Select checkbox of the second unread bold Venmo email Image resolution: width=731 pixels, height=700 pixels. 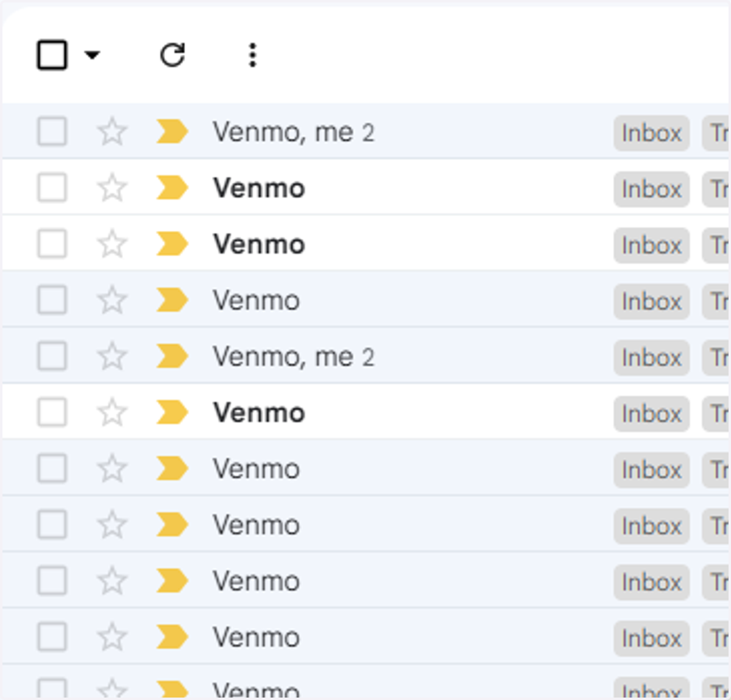[x=52, y=244]
